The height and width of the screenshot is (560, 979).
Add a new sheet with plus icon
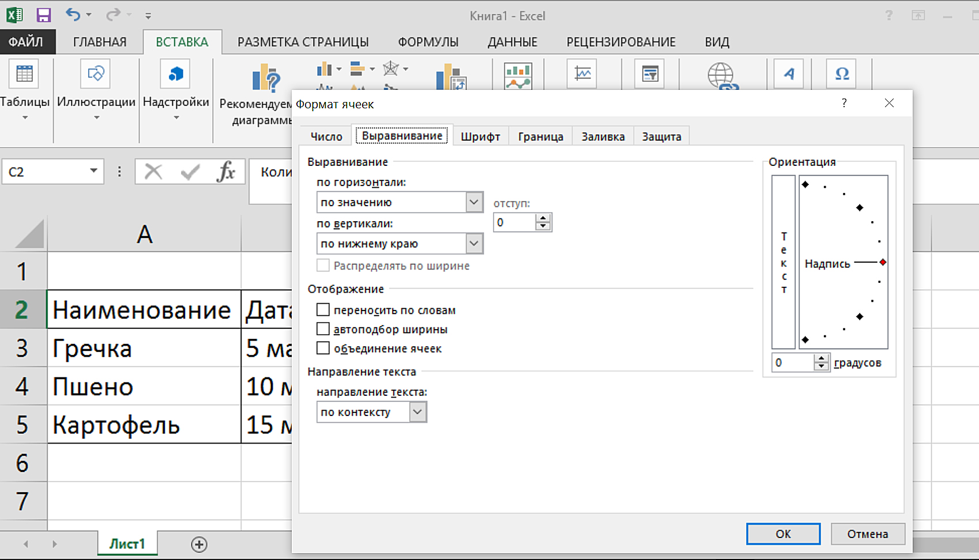tap(199, 544)
